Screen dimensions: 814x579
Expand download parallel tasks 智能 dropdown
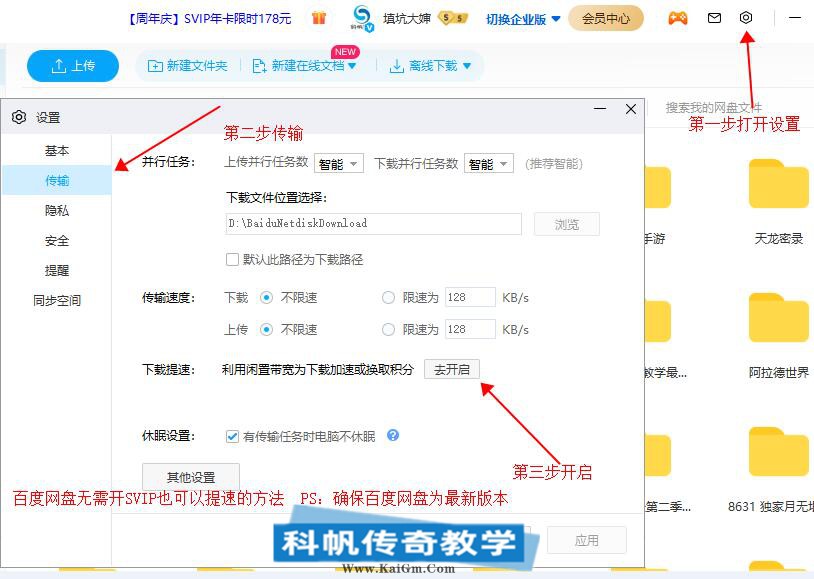(x=489, y=164)
